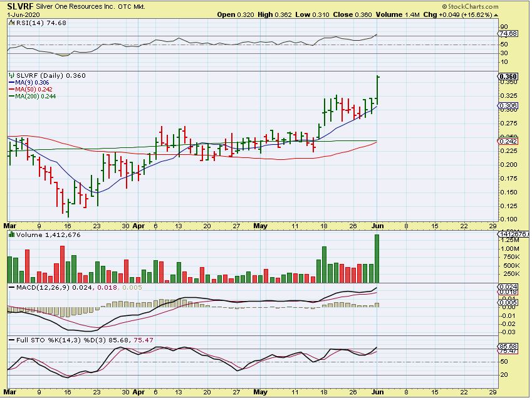This screenshot has height=400, width=532.
Task: Click the Low 0.310 value
Action: point(313,14)
